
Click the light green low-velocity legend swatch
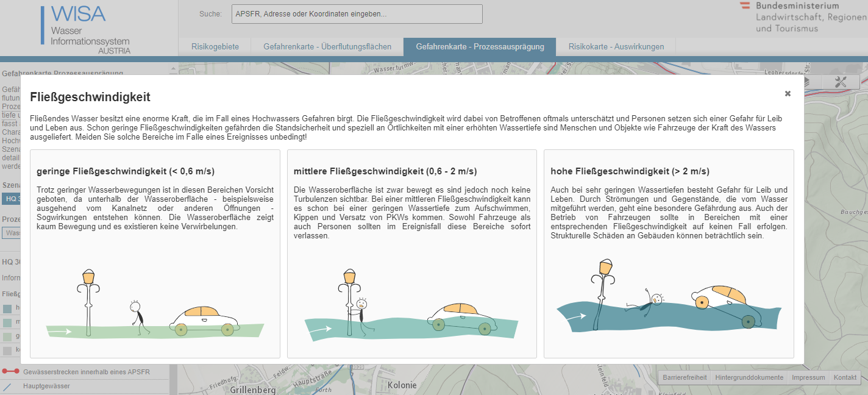7,336
